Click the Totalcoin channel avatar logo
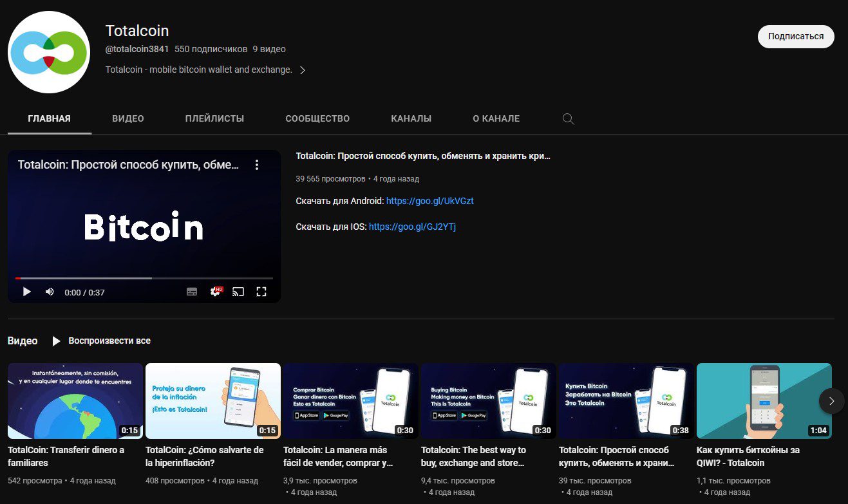Viewport: 848px width, 504px height. 49,52
